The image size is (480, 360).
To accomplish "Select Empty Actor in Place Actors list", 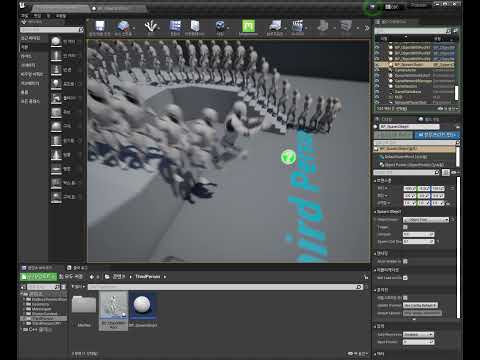I will [65, 42].
